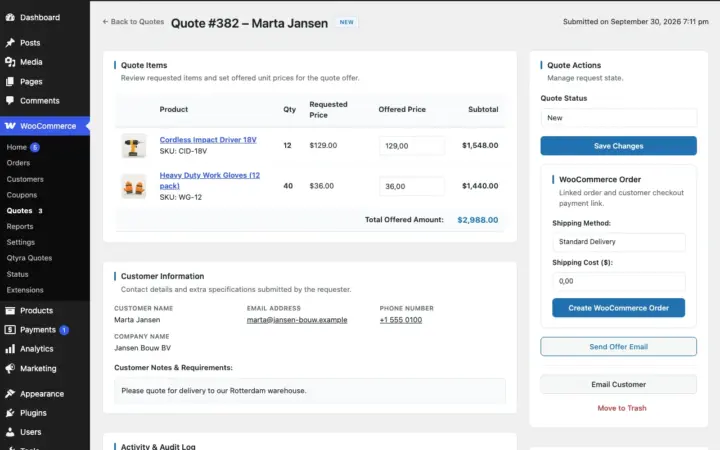The height and width of the screenshot is (450, 720).
Task: Open Cordless Impact Driver 18V product link
Action: coord(208,140)
